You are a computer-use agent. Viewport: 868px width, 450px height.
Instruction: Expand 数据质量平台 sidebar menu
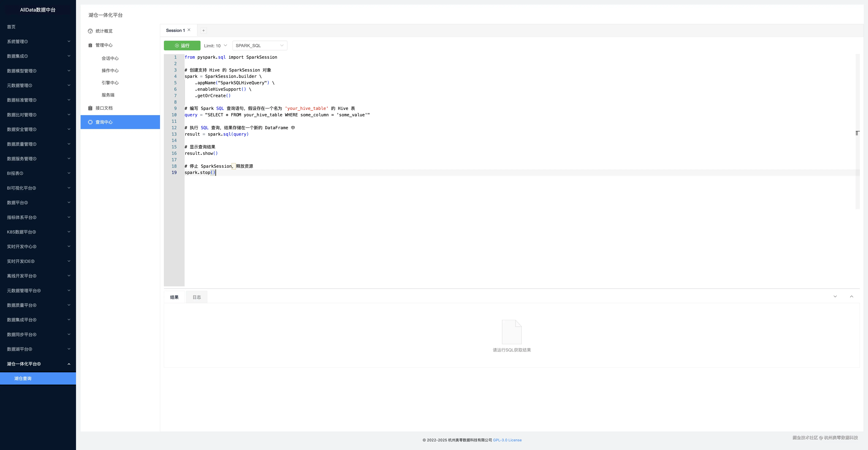pos(38,305)
